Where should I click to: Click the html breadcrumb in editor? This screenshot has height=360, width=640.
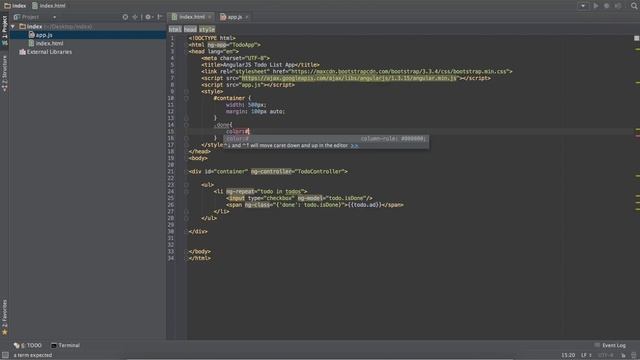[175, 29]
